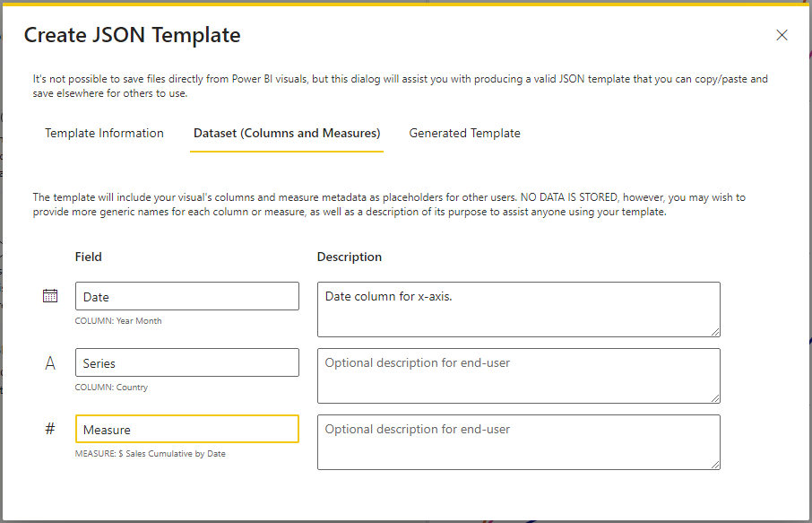Open the Generated Template tab
812x523 pixels.
click(464, 133)
